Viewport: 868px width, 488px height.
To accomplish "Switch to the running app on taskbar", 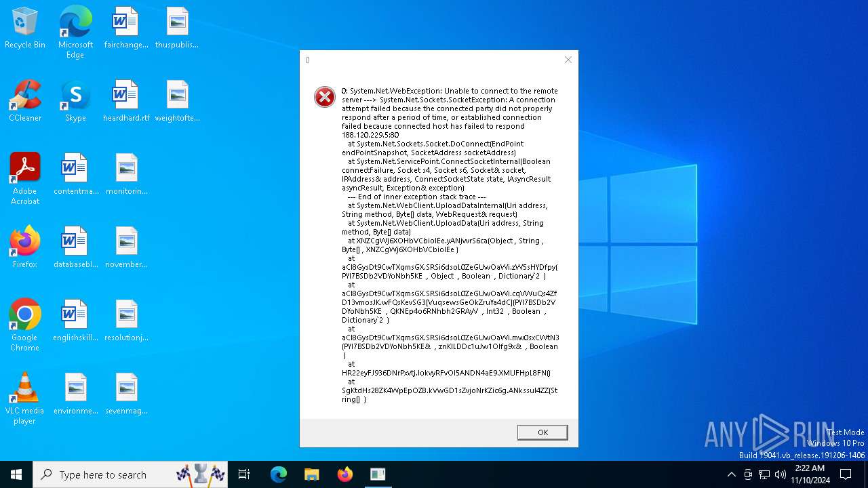I will (378, 474).
